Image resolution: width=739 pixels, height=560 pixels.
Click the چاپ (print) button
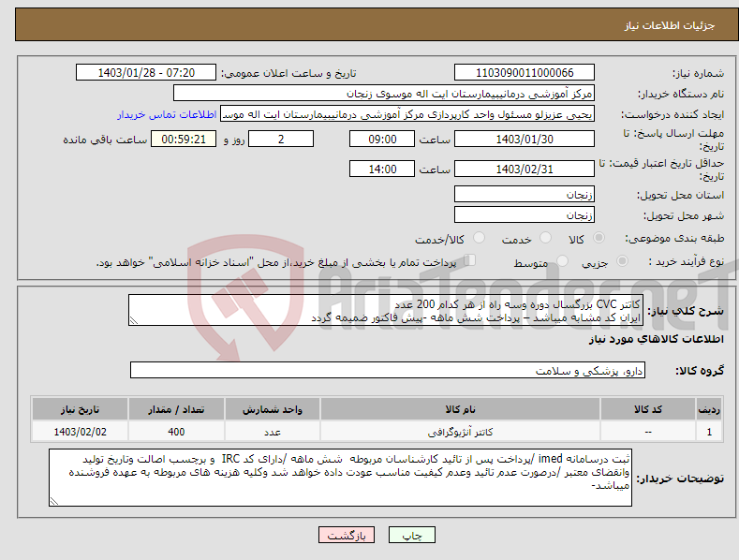click(x=411, y=535)
